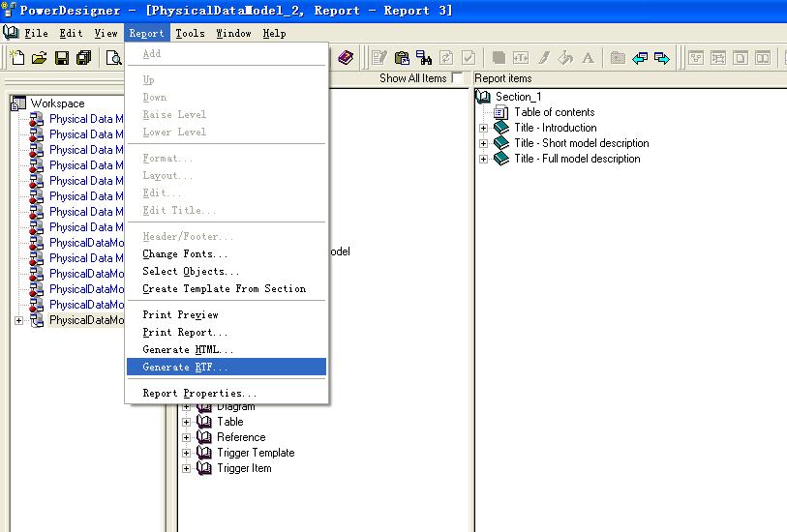The height and width of the screenshot is (532, 787).
Task: Open the Help menu
Action: (274, 34)
